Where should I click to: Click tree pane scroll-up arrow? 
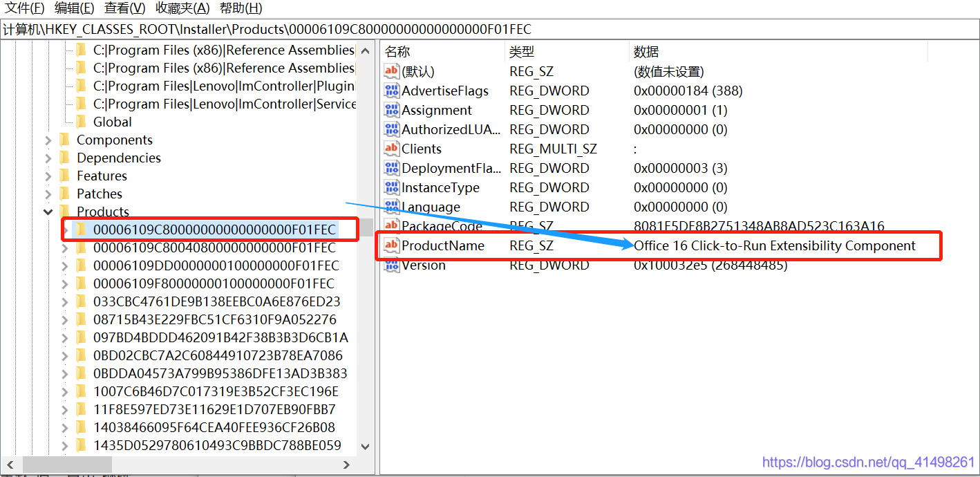tap(366, 50)
